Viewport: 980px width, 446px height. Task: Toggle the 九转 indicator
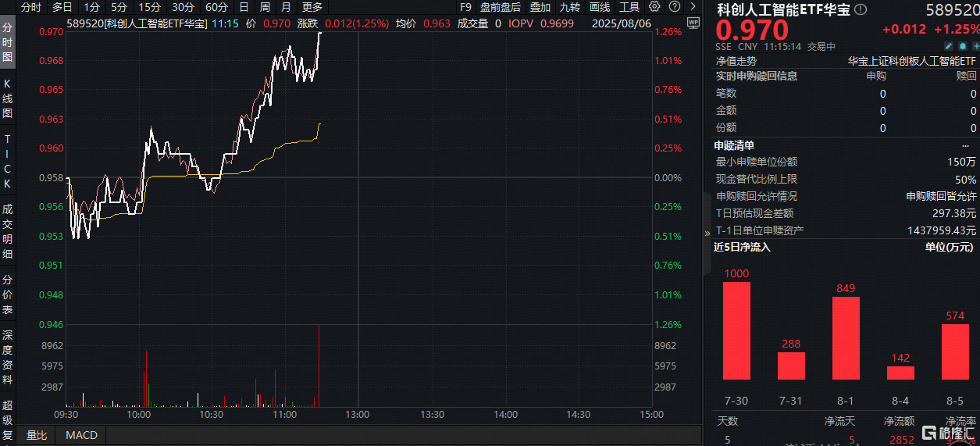pos(570,7)
